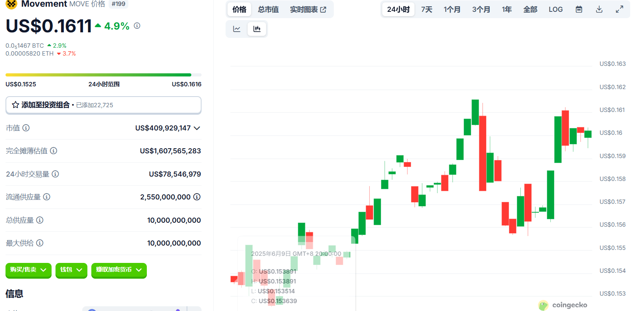Click the 信息 section heading
The width and height of the screenshot is (644, 311).
(15, 294)
